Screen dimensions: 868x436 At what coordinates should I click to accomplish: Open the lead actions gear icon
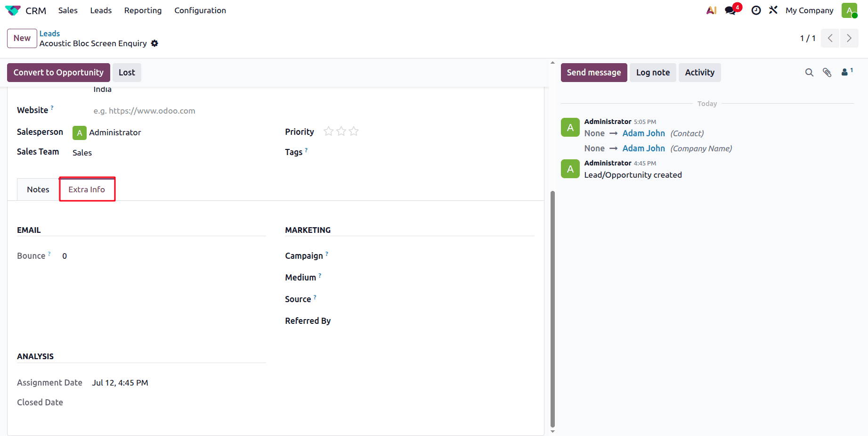[x=154, y=43]
